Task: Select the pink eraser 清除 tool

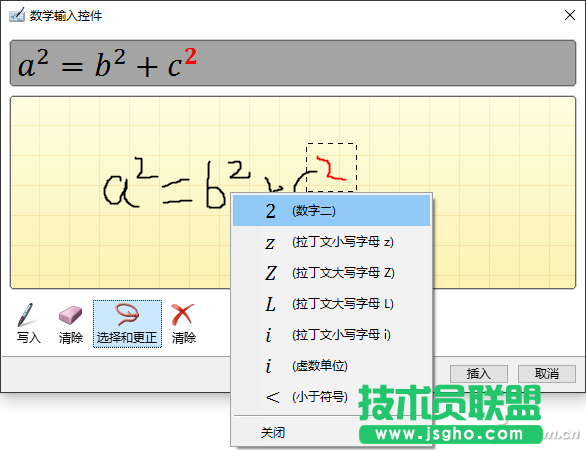Action: point(70,324)
